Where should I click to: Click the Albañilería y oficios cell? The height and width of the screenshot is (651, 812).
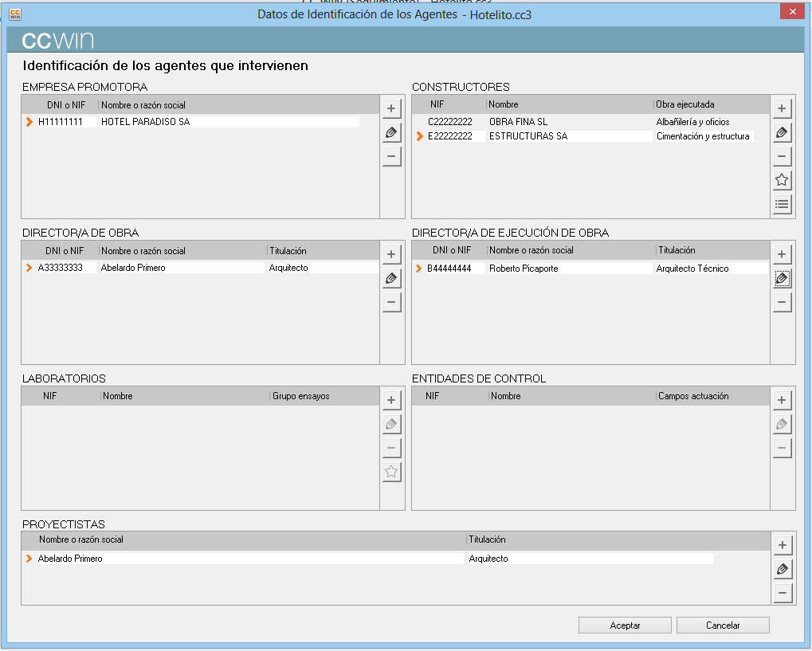tap(692, 122)
